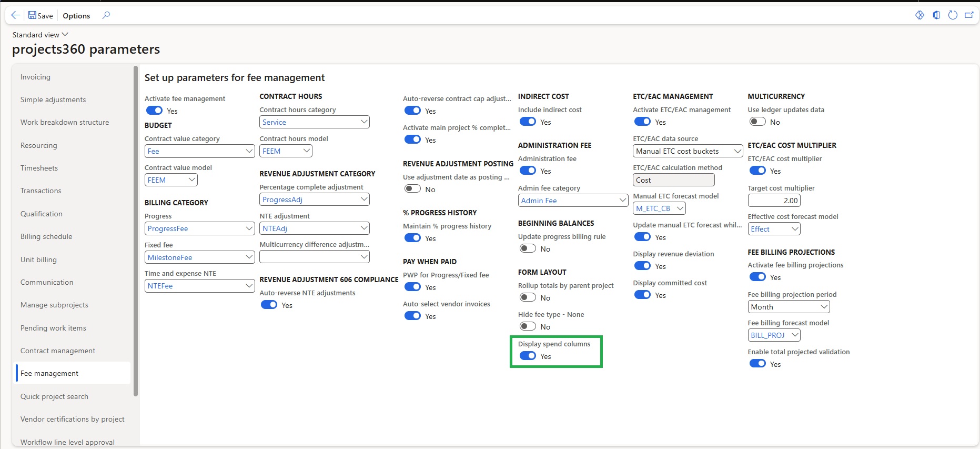Viewport: 980px width, 449px height.
Task: Click the Power Apps diamond icon
Action: point(920,15)
